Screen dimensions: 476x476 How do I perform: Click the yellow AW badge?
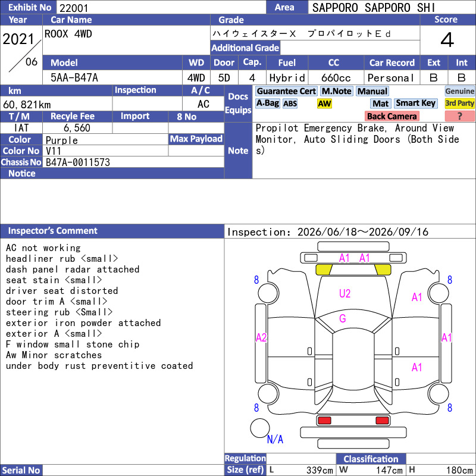click(324, 104)
